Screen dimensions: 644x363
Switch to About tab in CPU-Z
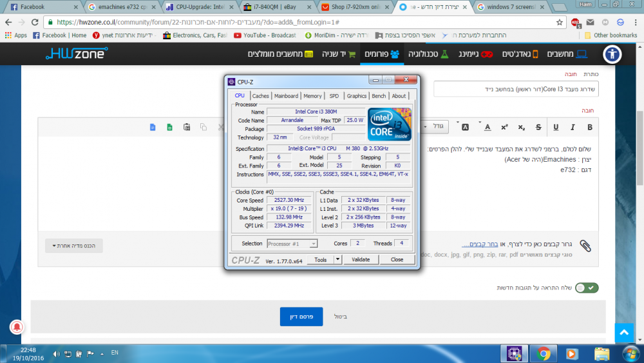tap(399, 96)
